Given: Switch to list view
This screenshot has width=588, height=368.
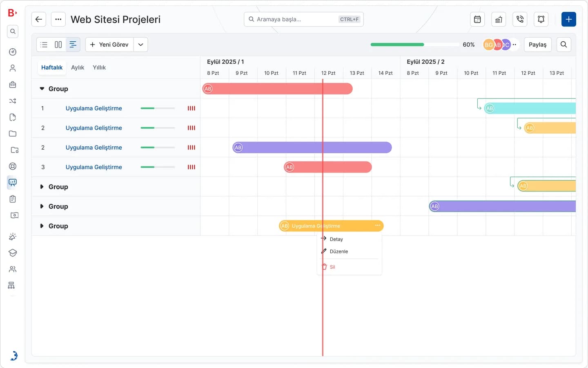Looking at the screenshot, I should (44, 45).
